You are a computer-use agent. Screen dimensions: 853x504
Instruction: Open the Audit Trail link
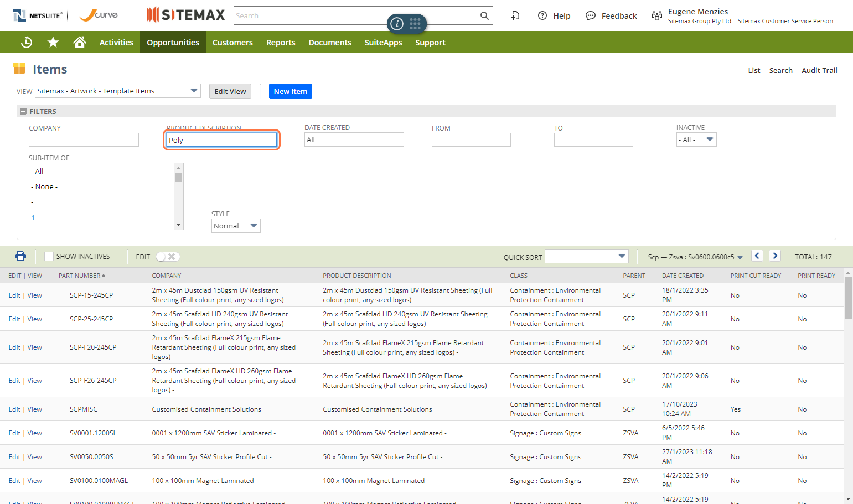pyautogui.click(x=819, y=70)
